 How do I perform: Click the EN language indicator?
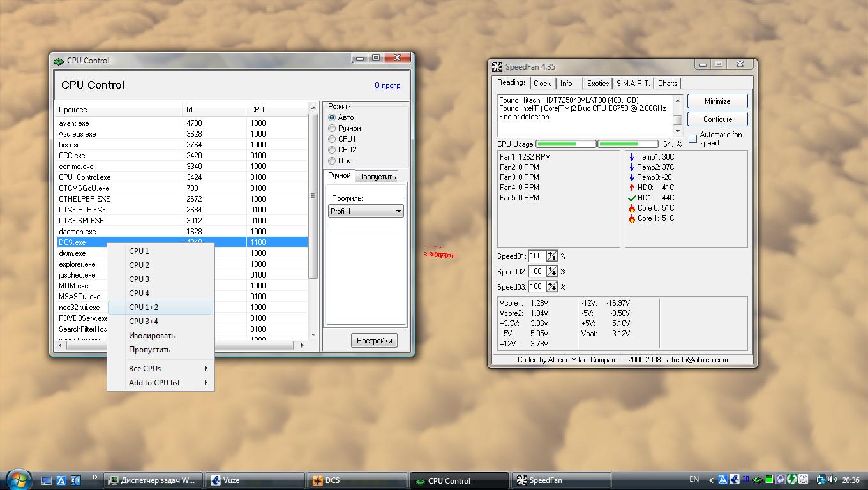[x=694, y=479]
